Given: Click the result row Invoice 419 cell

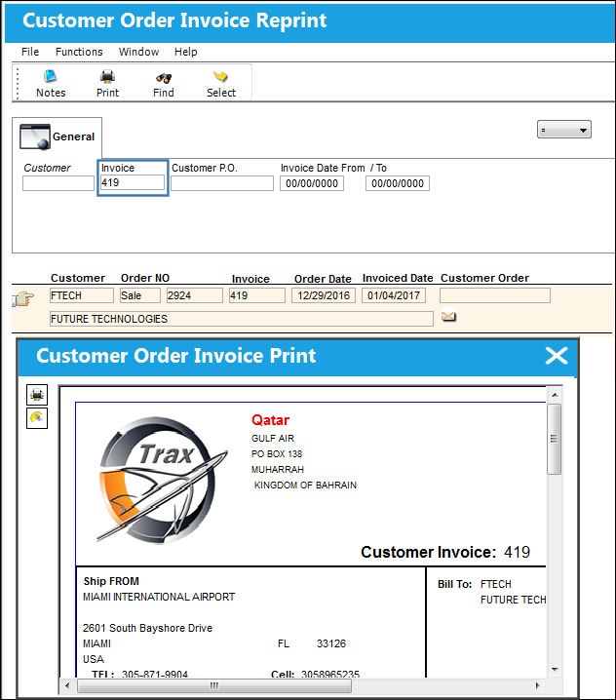Looking at the screenshot, I should (256, 295).
